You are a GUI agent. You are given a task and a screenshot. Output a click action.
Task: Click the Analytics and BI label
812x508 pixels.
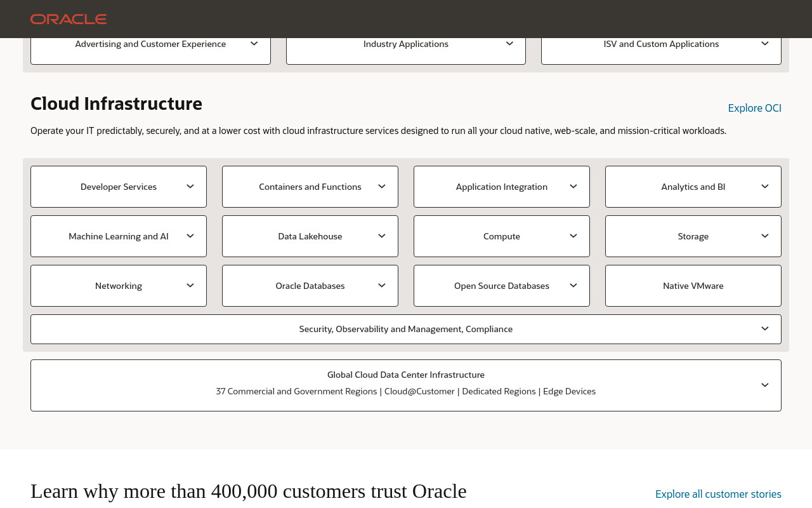[x=693, y=187]
